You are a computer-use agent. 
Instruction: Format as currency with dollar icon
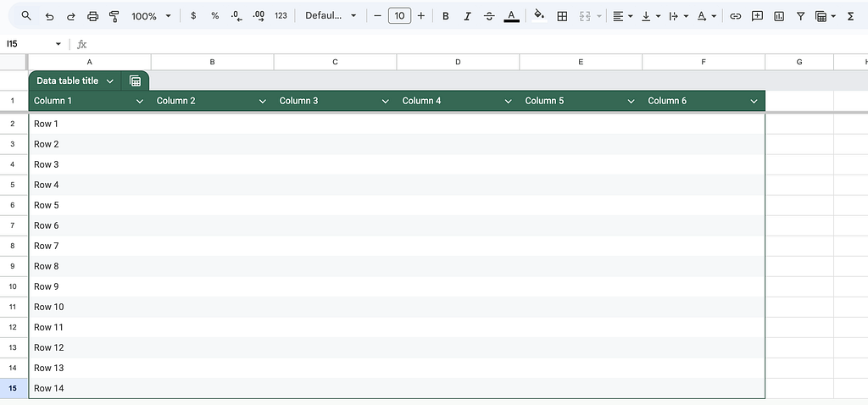click(193, 16)
